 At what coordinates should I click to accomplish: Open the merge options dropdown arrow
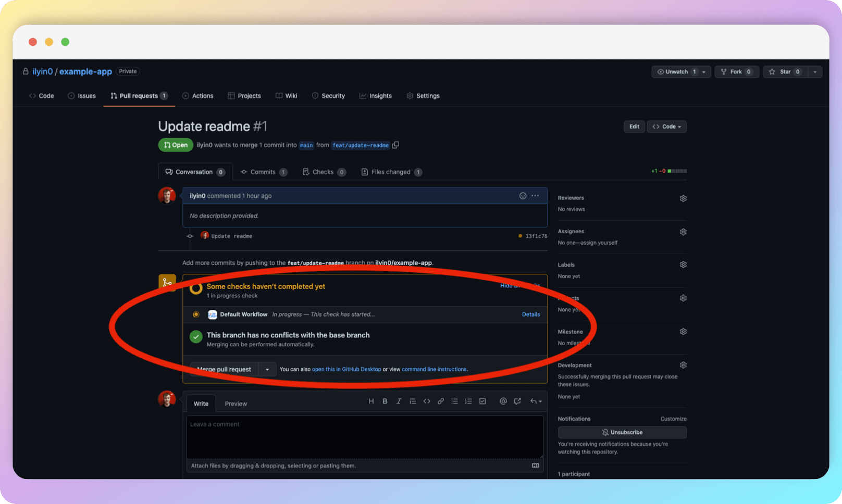[x=267, y=369]
